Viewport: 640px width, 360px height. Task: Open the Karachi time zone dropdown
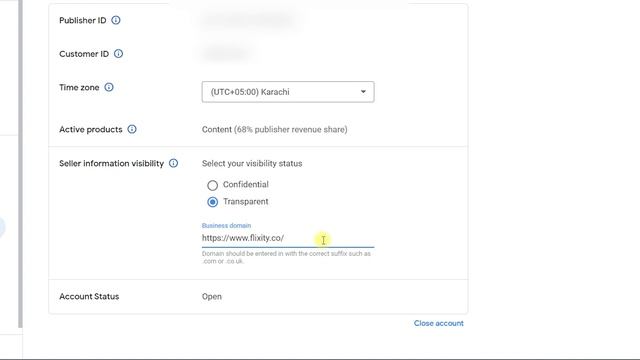coord(288,92)
